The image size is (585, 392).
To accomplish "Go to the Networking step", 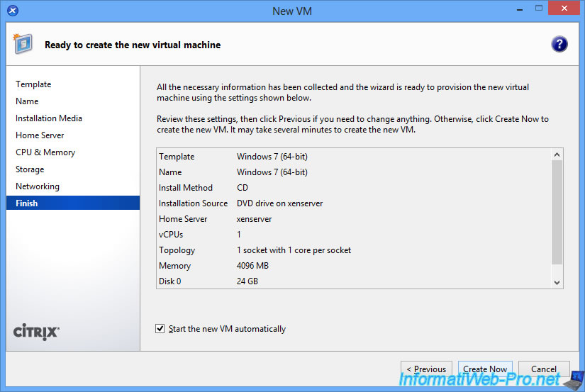I will click(38, 186).
